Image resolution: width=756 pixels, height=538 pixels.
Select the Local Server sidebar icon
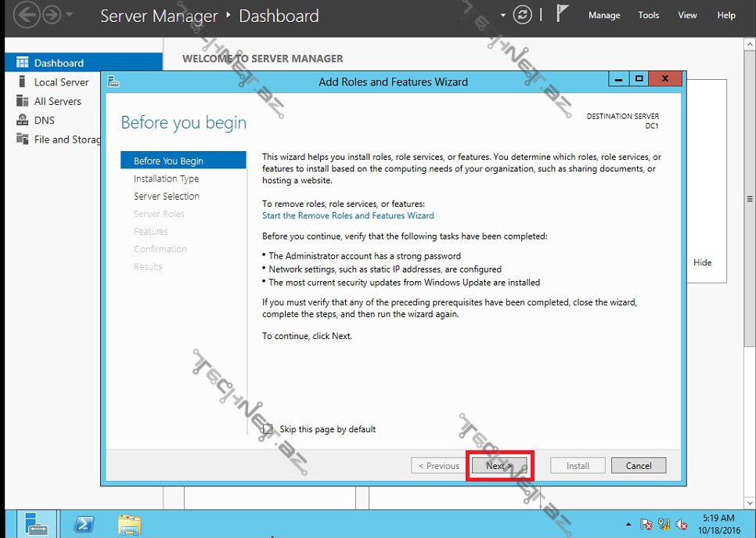click(22, 81)
